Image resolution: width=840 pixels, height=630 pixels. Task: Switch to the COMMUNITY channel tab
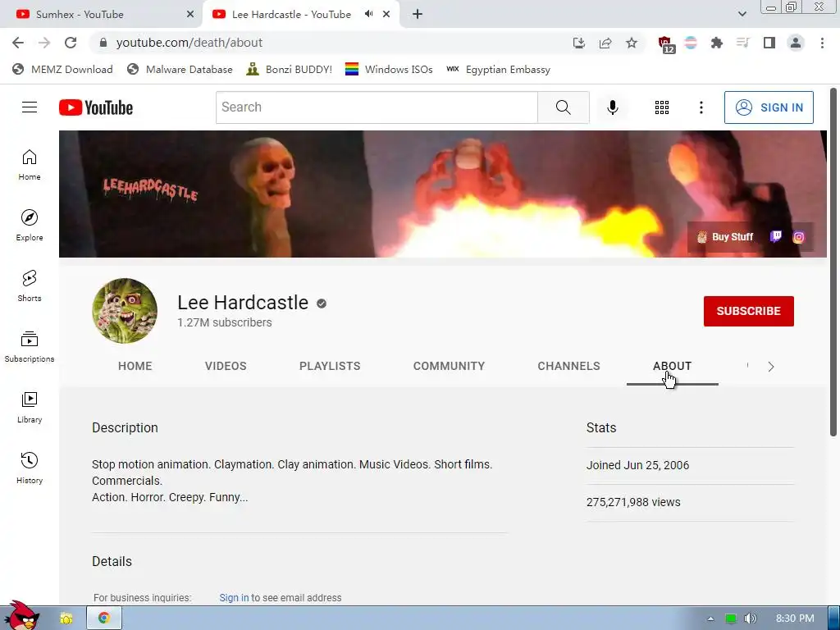(x=449, y=366)
